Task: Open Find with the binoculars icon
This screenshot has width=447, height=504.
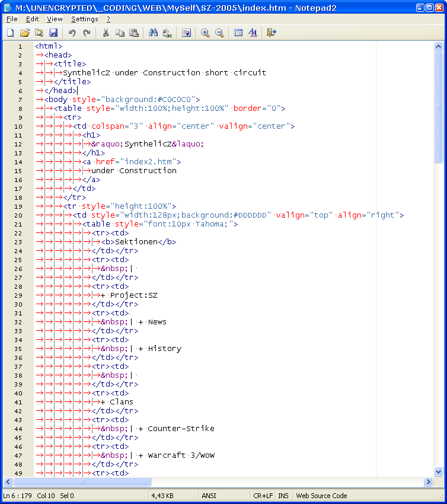Action: [x=153, y=33]
